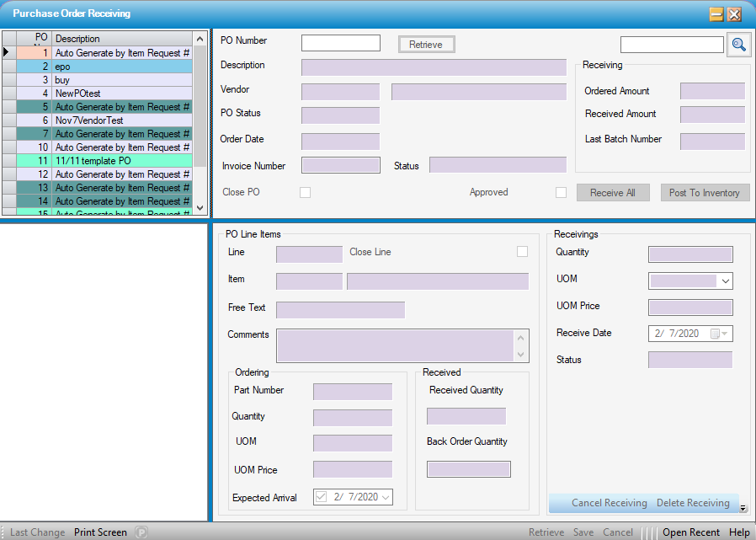Open the Expected Arrival date dropdown

coord(386,498)
